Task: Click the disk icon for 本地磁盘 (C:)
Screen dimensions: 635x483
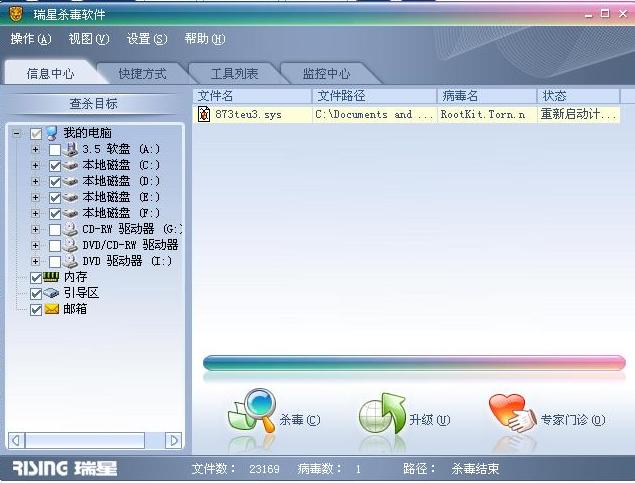Action: 70,166
